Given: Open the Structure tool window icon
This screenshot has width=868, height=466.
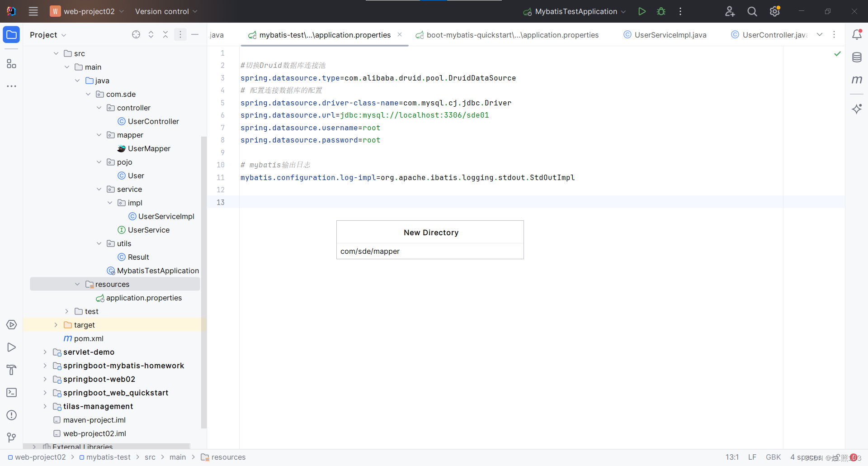Looking at the screenshot, I should click(11, 64).
